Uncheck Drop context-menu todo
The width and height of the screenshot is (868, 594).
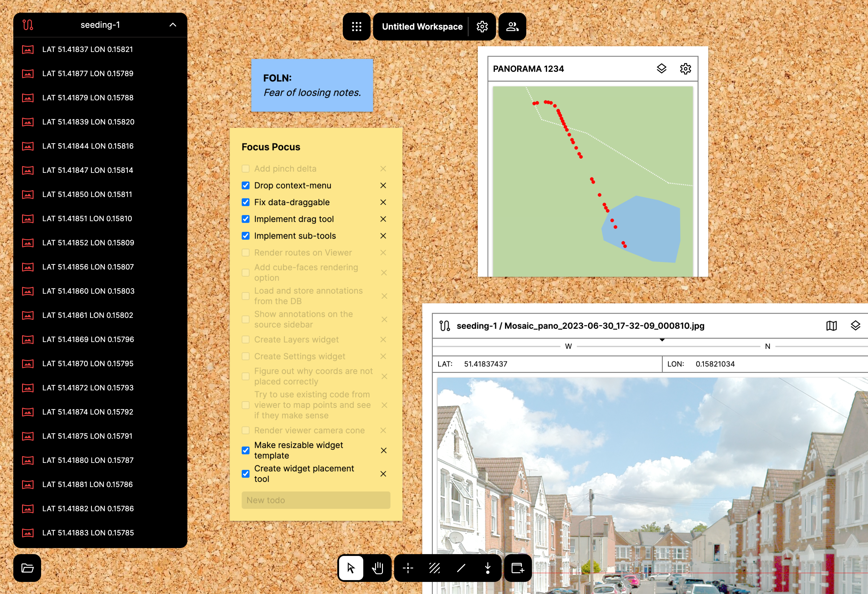point(245,186)
